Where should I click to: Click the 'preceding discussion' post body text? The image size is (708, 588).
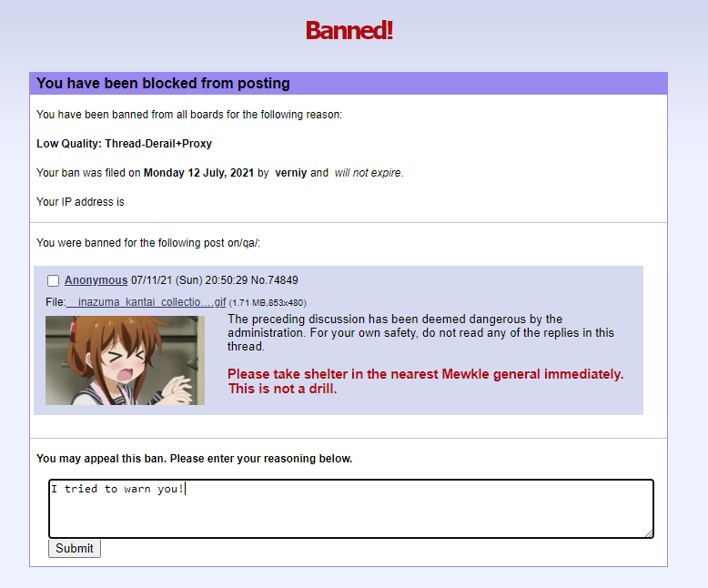tap(420, 332)
